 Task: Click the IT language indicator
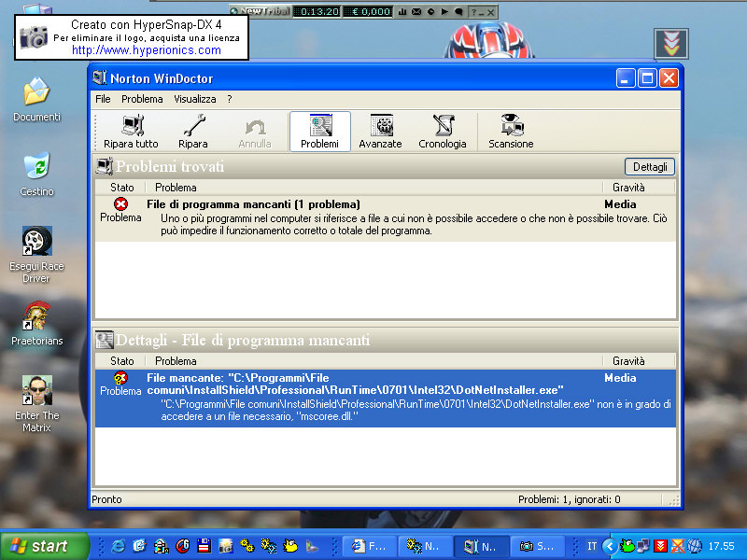click(x=592, y=546)
